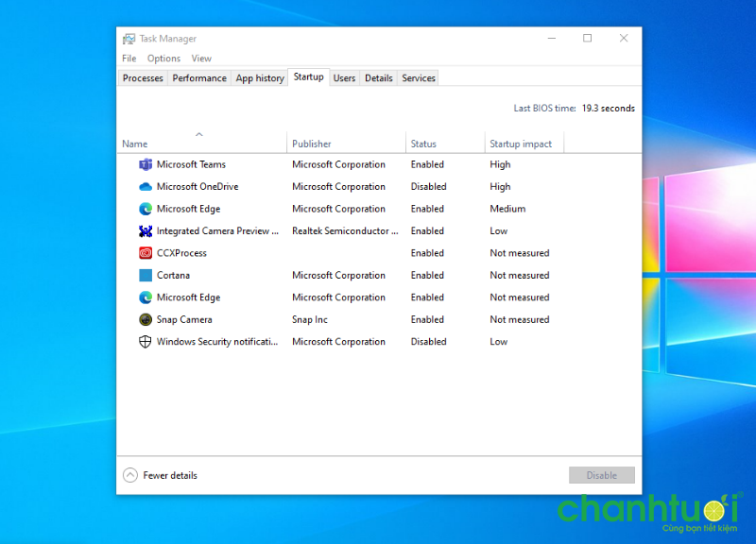Viewport: 756px width, 544px height.
Task: Close the Task Manager window
Action: (624, 38)
